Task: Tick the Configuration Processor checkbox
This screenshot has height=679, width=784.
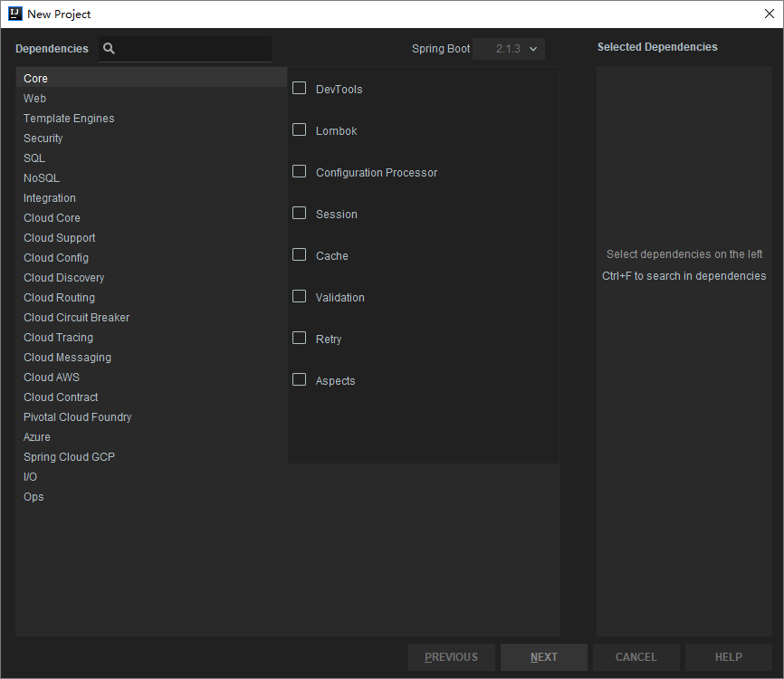Action: [299, 171]
